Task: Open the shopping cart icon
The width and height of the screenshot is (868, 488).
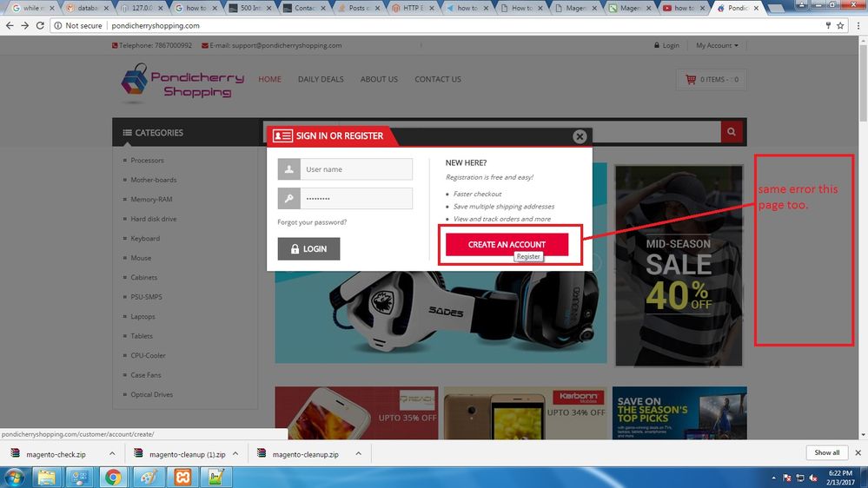Action: click(x=691, y=80)
